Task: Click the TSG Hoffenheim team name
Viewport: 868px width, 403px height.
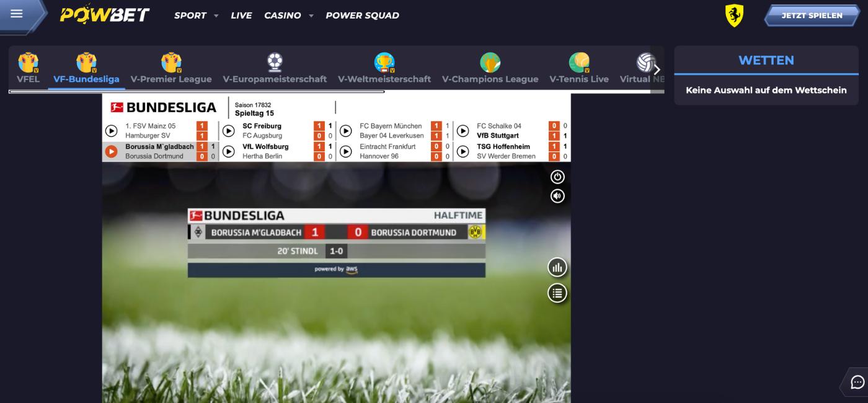Action: click(503, 147)
